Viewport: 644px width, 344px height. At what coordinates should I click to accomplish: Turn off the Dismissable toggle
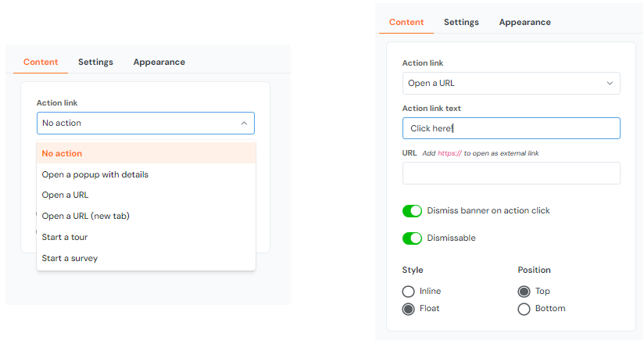click(x=412, y=238)
